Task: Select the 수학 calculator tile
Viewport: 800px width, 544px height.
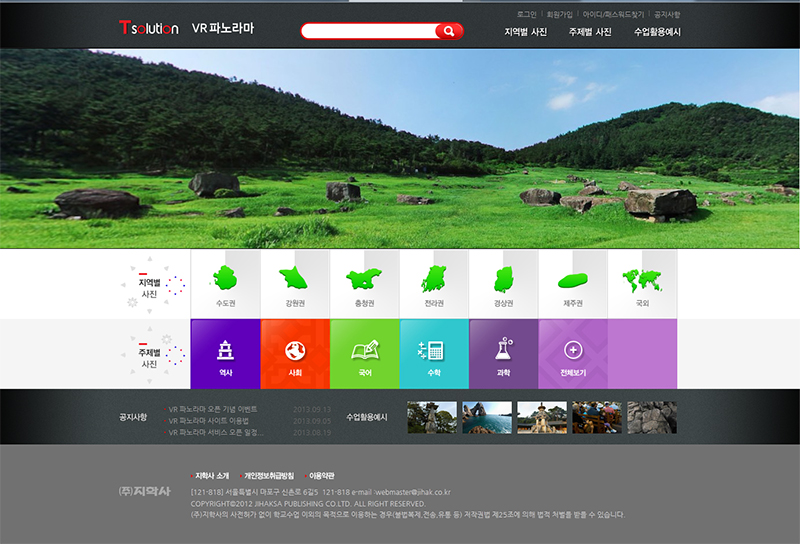Action: [x=434, y=354]
